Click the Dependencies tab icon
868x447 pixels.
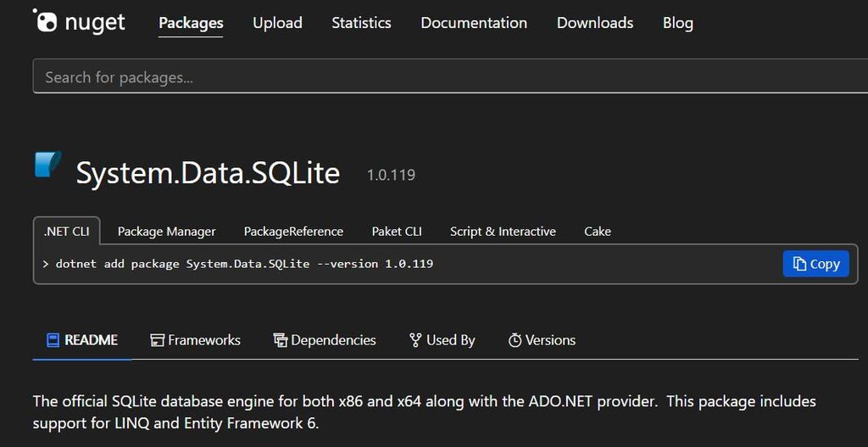pos(281,340)
